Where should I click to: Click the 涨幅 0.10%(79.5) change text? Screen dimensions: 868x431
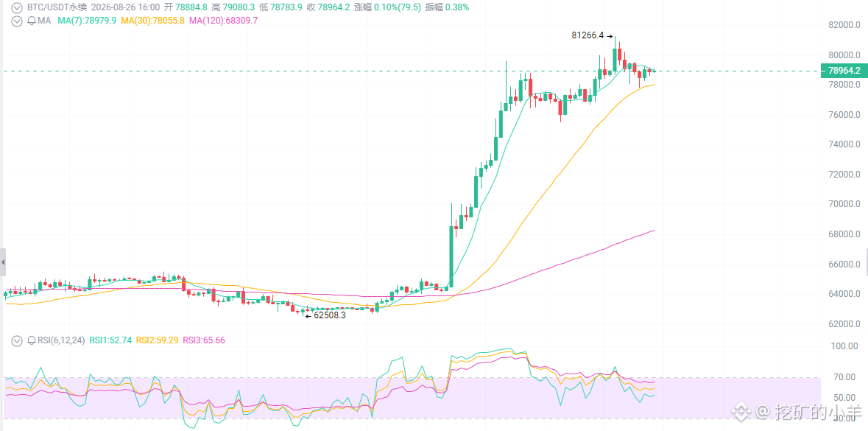pos(387,8)
